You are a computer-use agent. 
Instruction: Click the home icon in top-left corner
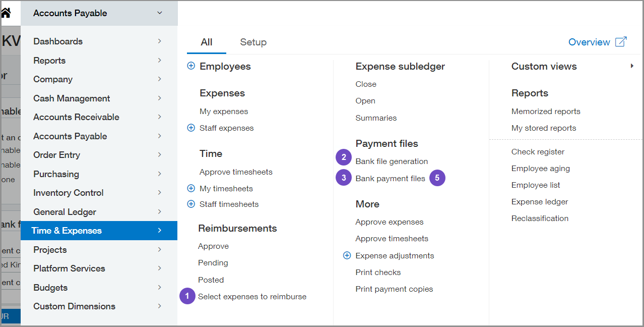click(6, 13)
